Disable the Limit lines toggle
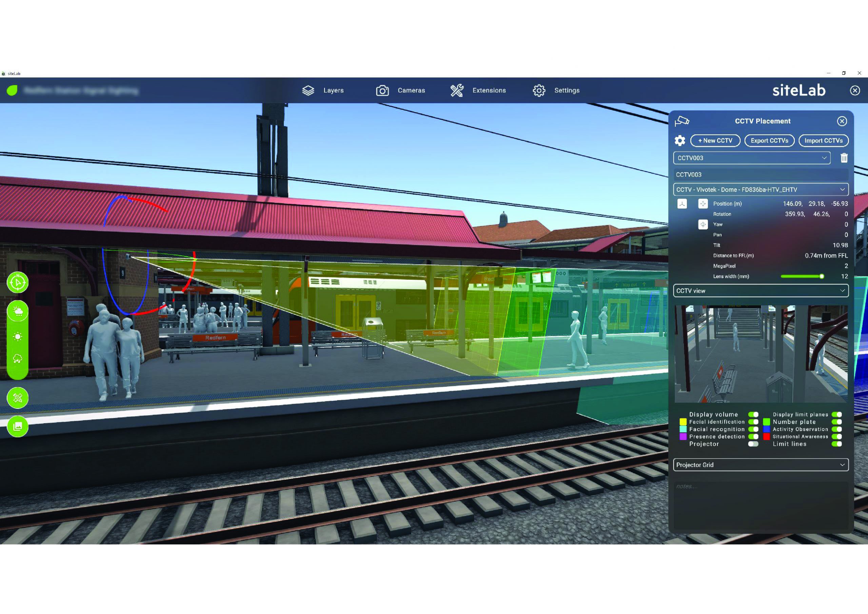This screenshot has height=614, width=868. [836, 444]
